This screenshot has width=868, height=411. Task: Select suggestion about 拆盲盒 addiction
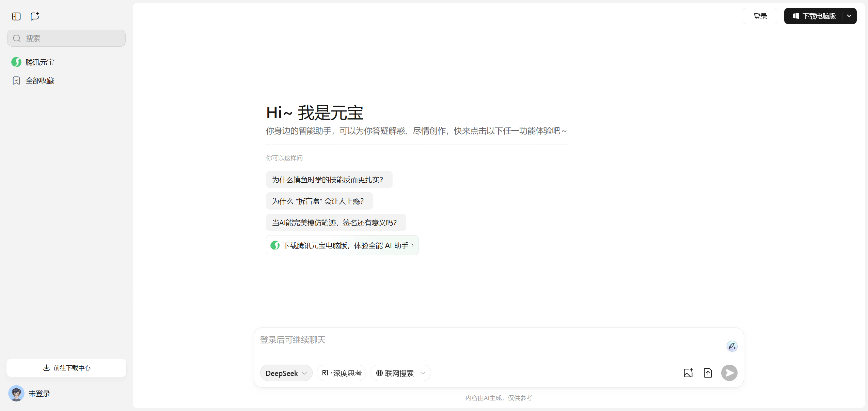319,201
